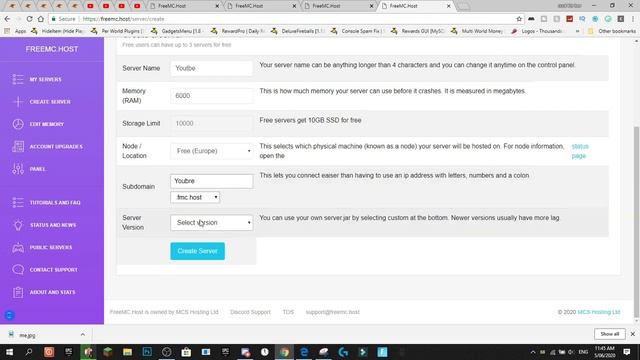
Task: Open Windows notification center icon
Action: pyautogui.click(x=627, y=352)
